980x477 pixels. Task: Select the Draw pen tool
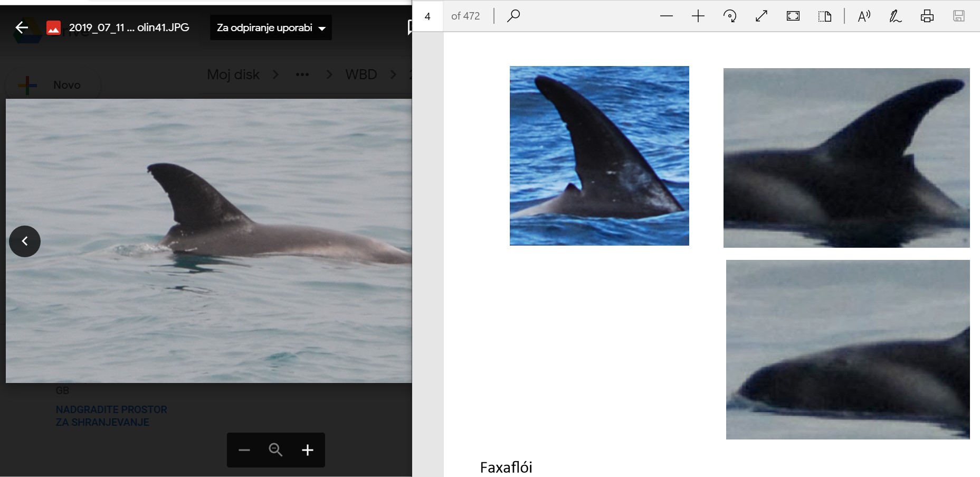pyautogui.click(x=896, y=16)
